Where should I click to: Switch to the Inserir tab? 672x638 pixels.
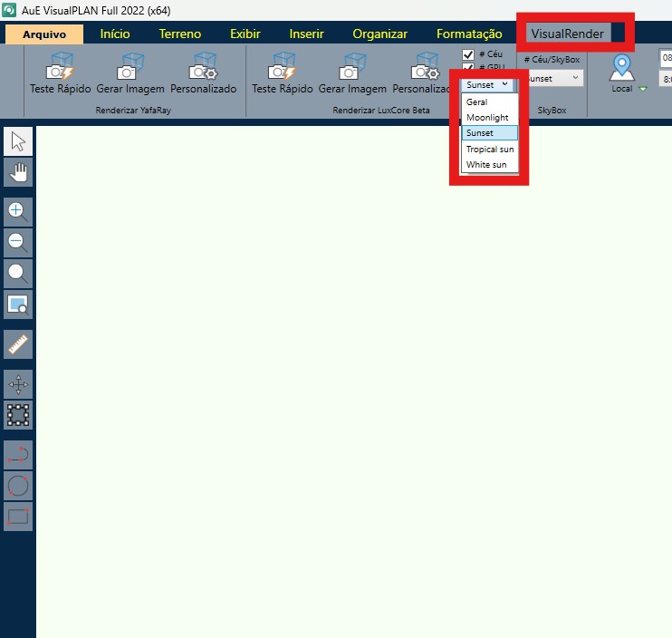306,34
